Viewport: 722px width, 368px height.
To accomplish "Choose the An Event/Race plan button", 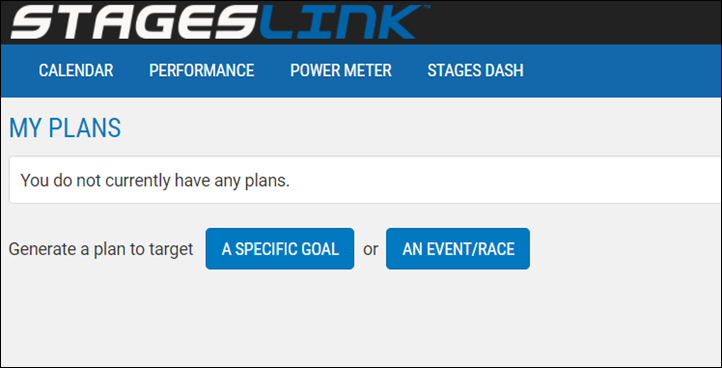I will pyautogui.click(x=458, y=249).
